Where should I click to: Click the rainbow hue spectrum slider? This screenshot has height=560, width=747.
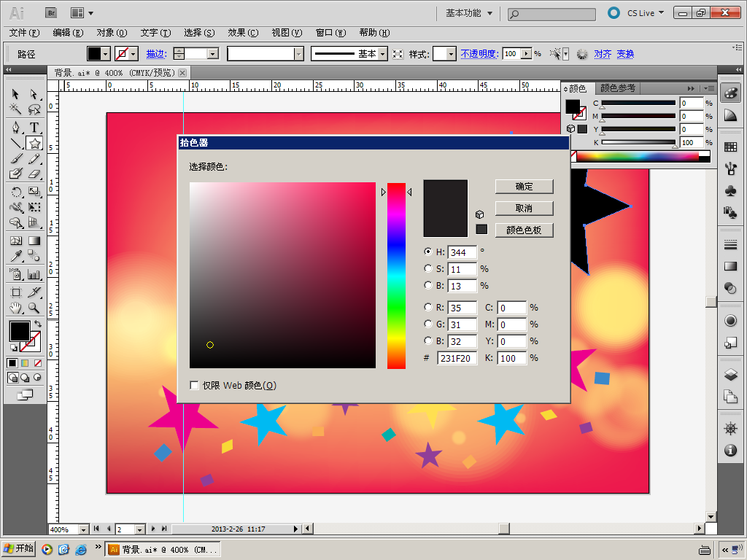(x=396, y=276)
